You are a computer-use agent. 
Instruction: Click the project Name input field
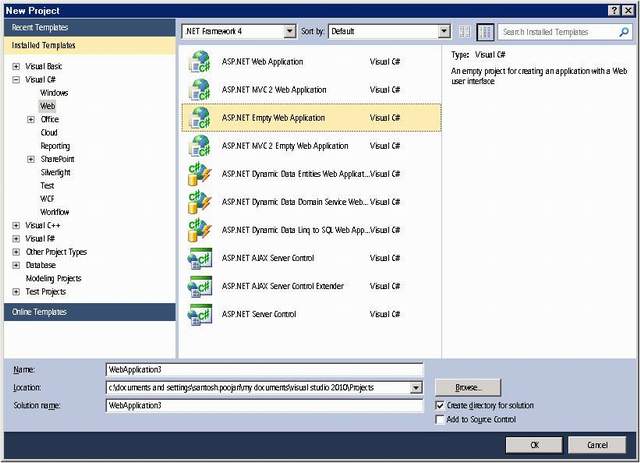pyautogui.click(x=264, y=370)
